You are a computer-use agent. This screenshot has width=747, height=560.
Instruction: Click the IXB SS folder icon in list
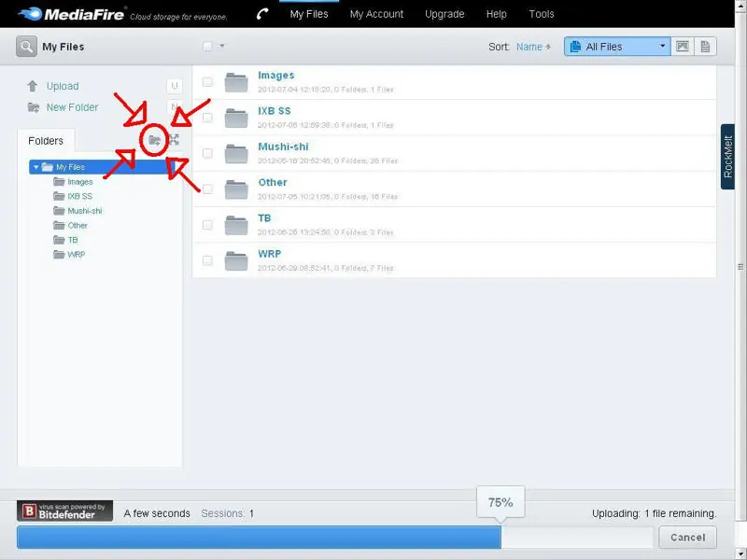pyautogui.click(x=236, y=119)
